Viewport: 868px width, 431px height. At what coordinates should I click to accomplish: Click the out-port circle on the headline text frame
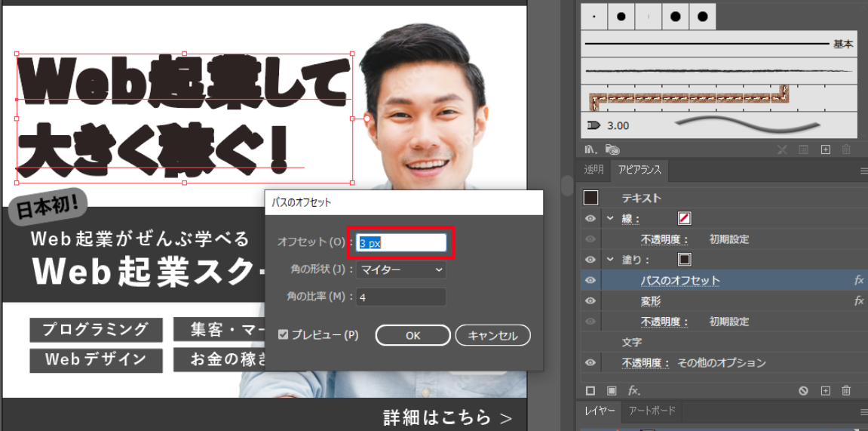367,119
